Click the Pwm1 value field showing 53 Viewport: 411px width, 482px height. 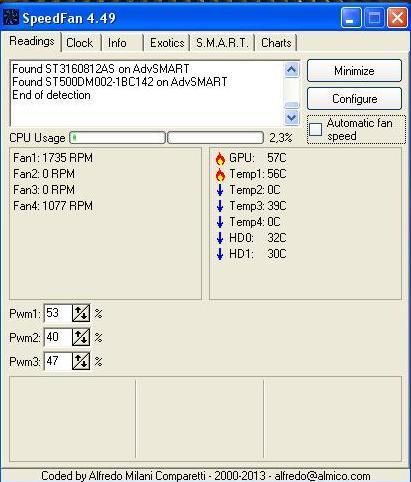pos(58,313)
